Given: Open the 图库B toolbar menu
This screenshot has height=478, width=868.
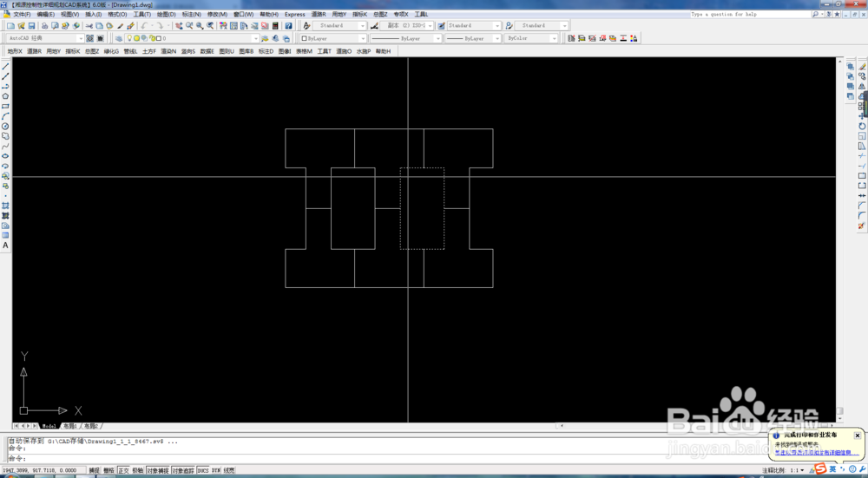Looking at the screenshot, I should pos(247,51).
